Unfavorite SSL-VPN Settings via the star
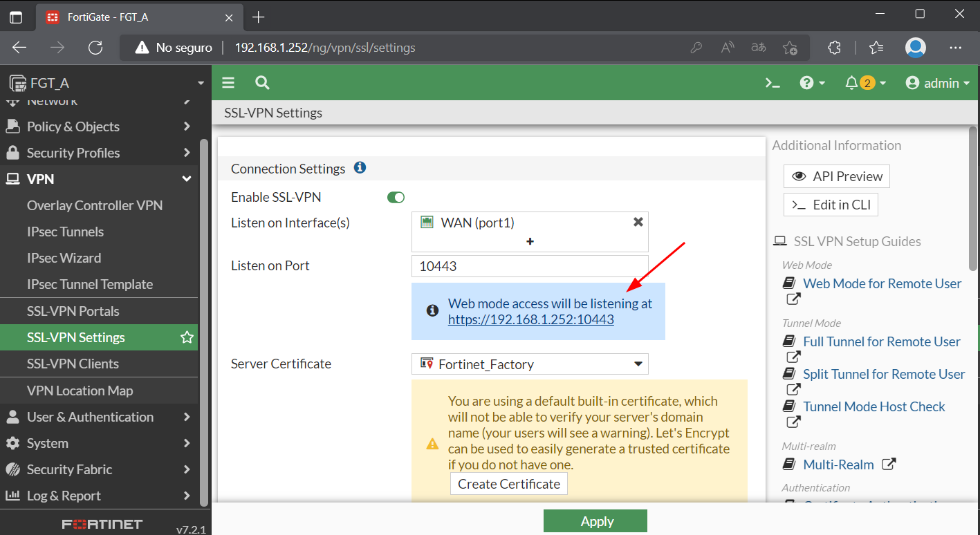Image resolution: width=980 pixels, height=535 pixels. point(187,337)
